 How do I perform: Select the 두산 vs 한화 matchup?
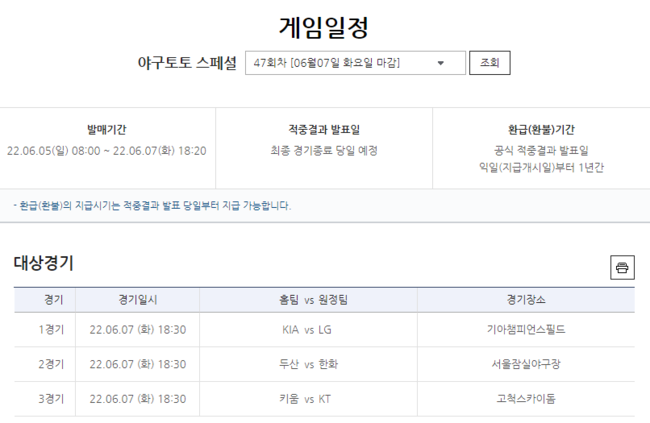coord(308,364)
